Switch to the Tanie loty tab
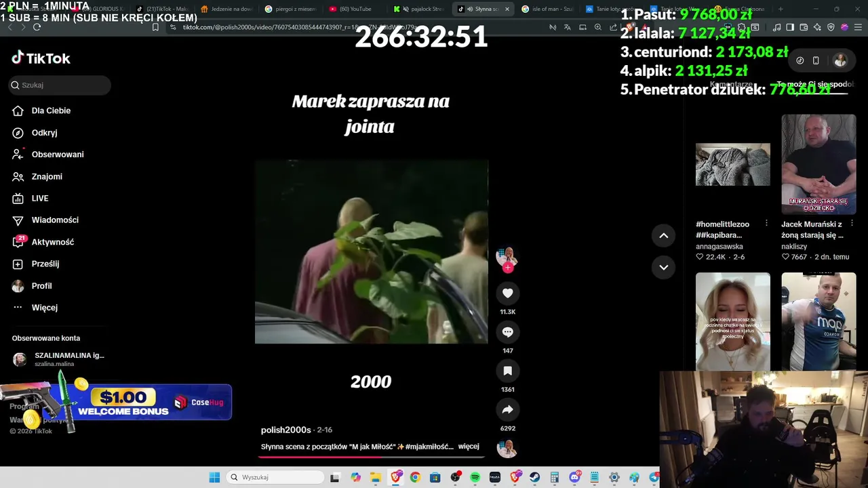 tap(611, 9)
